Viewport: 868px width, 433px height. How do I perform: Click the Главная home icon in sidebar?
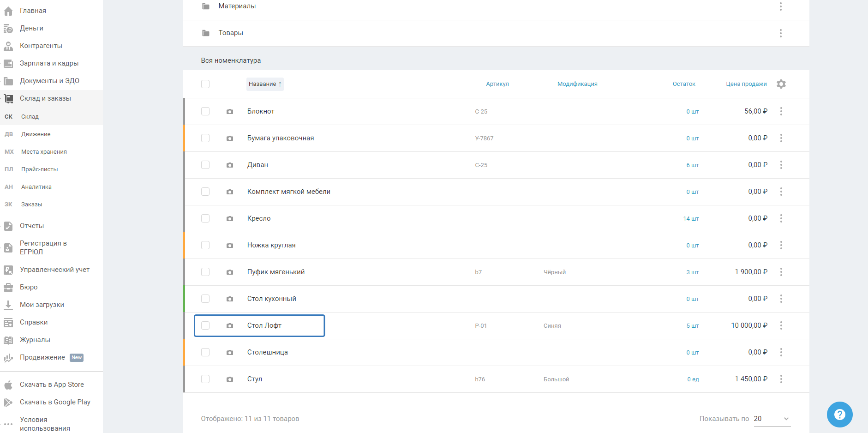8,11
